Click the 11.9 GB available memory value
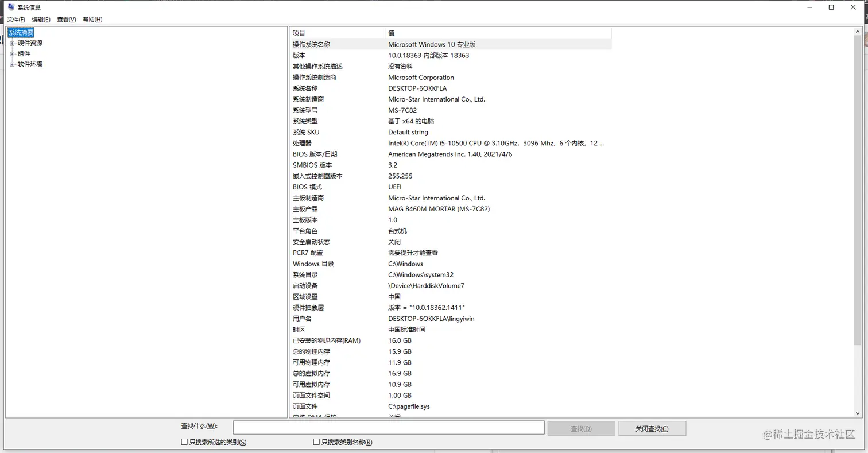Viewport: 868px width, 453px height. point(400,362)
